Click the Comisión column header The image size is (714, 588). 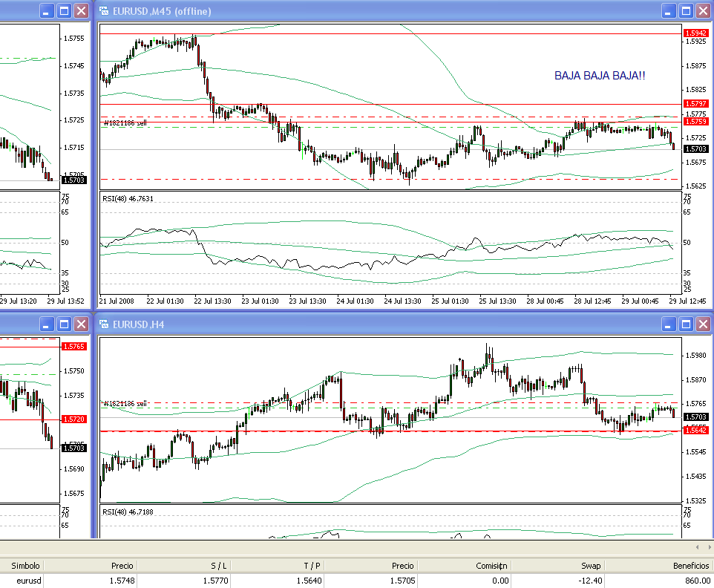coord(491,566)
